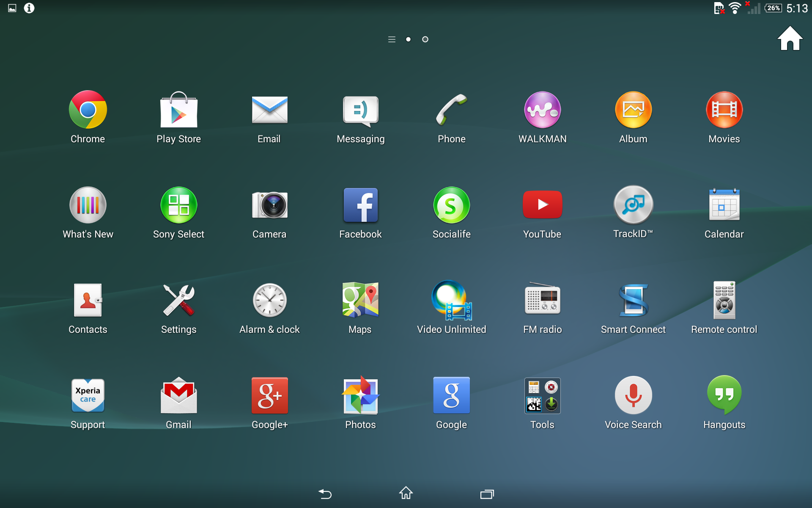812x508 pixels.
Task: Open recent apps overview button
Action: click(487, 494)
